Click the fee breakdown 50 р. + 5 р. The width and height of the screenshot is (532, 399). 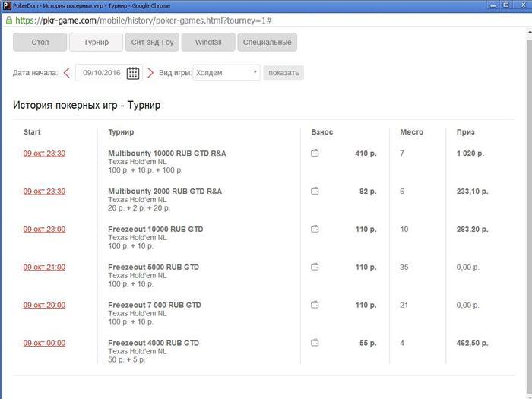(127, 359)
